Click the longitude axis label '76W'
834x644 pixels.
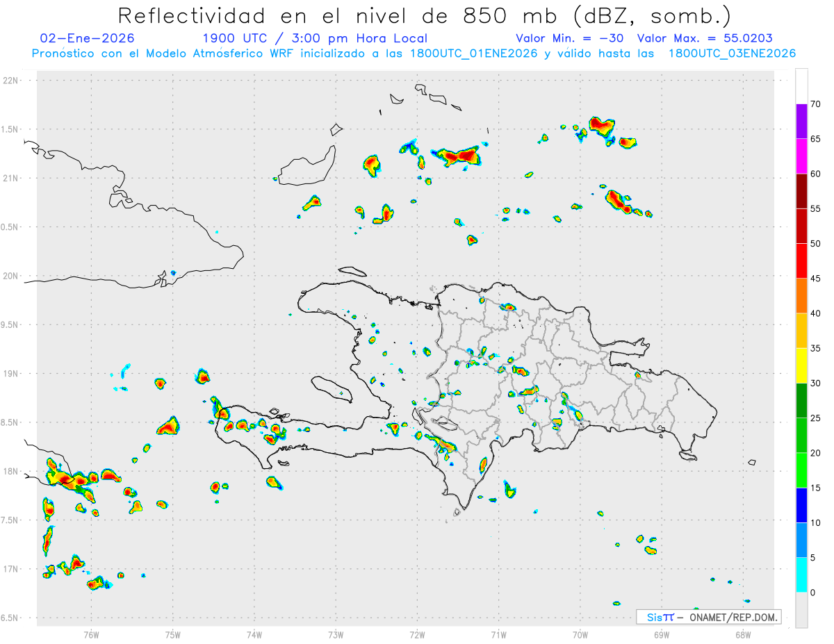[92, 634]
